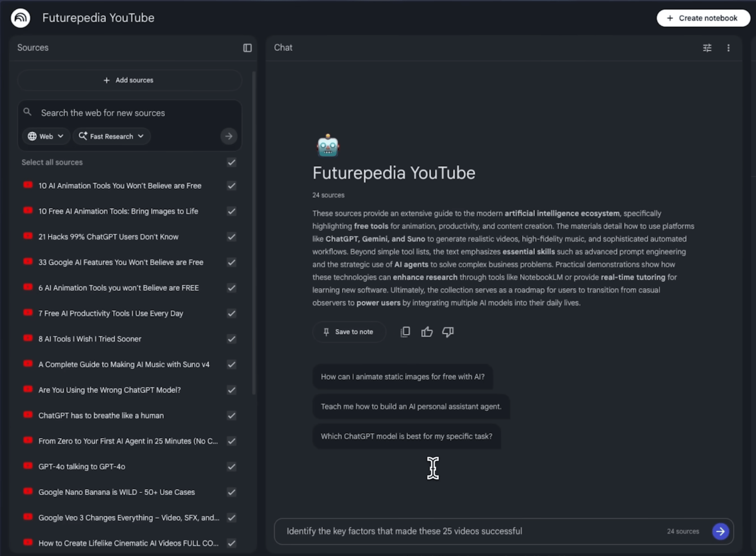This screenshot has height=556, width=756.
Task: Click YouTube icon for '33 Google AI Features'
Action: coord(28,262)
